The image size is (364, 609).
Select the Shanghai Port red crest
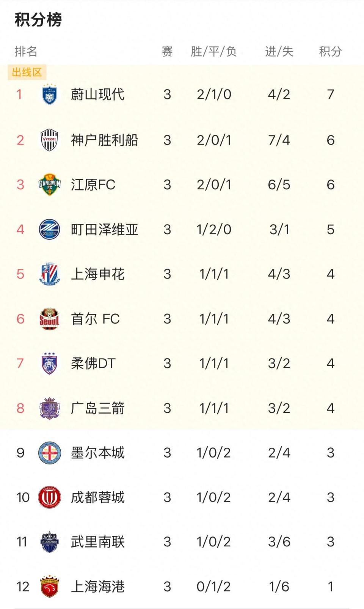[x=50, y=587]
